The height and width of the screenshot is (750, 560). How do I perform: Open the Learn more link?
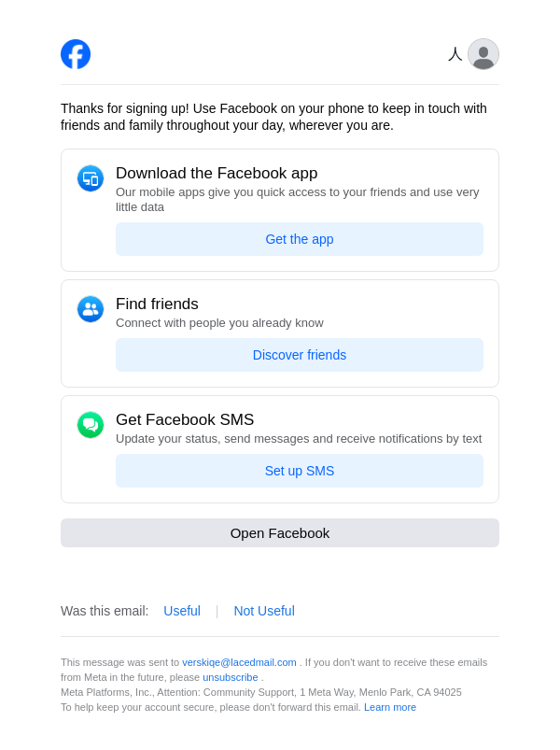[x=390, y=707]
